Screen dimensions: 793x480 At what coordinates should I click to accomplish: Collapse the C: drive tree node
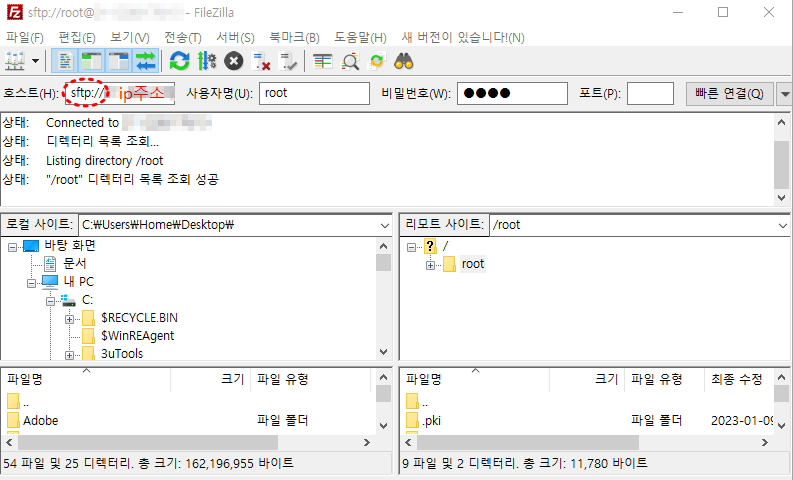coord(50,301)
